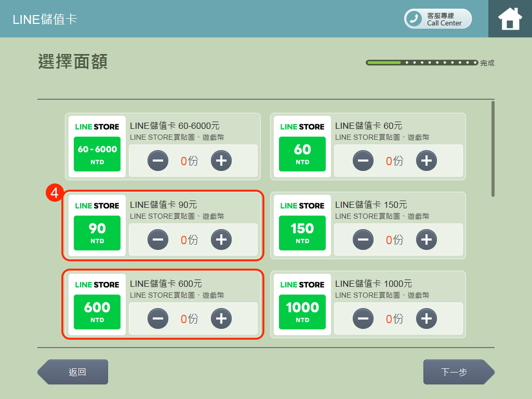
Task: Add one LINE儲值卡 60元 card
Action: point(427,161)
